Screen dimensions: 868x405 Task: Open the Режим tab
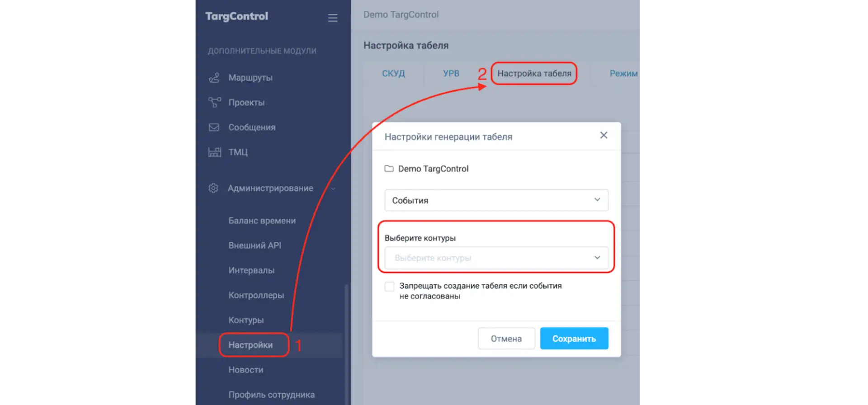pyautogui.click(x=624, y=73)
